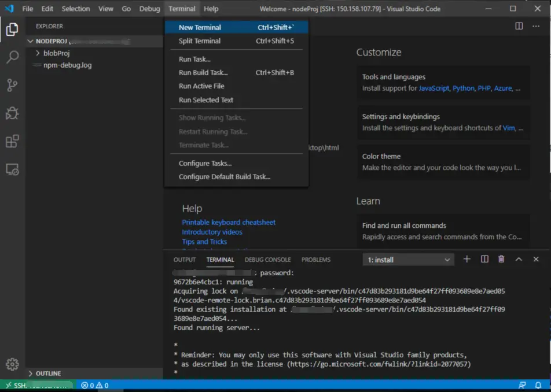Click the Azure link
This screenshot has height=392, width=551.
point(503,88)
